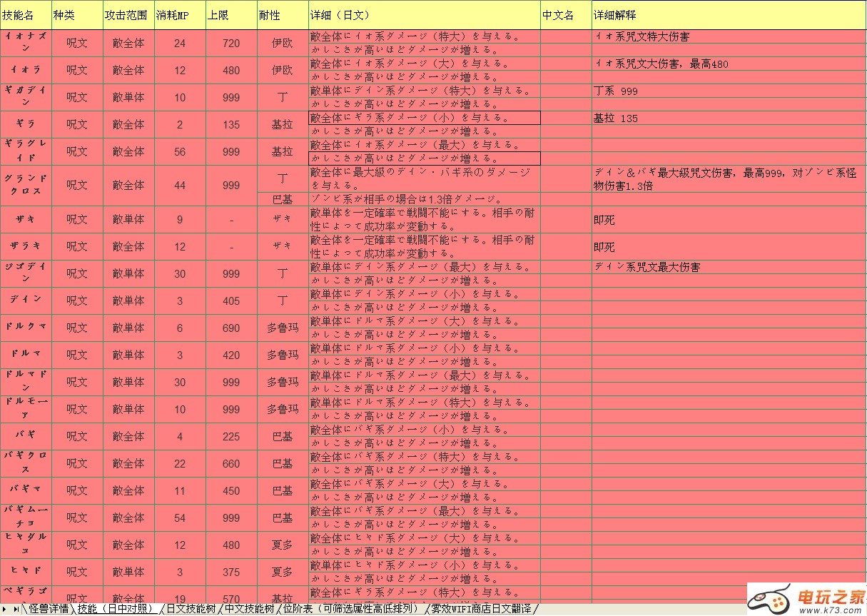Select the MP cost cell showing 56
This screenshot has width=867, height=616.
[180, 152]
